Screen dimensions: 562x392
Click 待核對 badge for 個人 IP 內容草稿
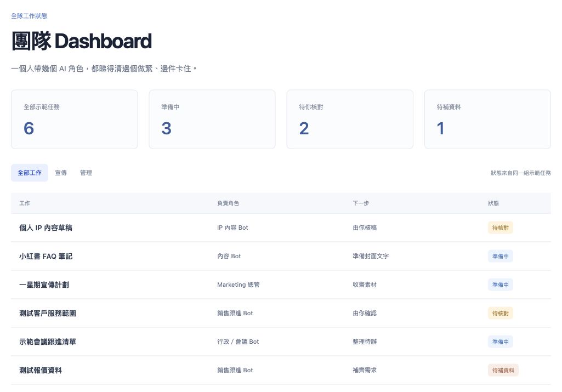[x=501, y=228]
